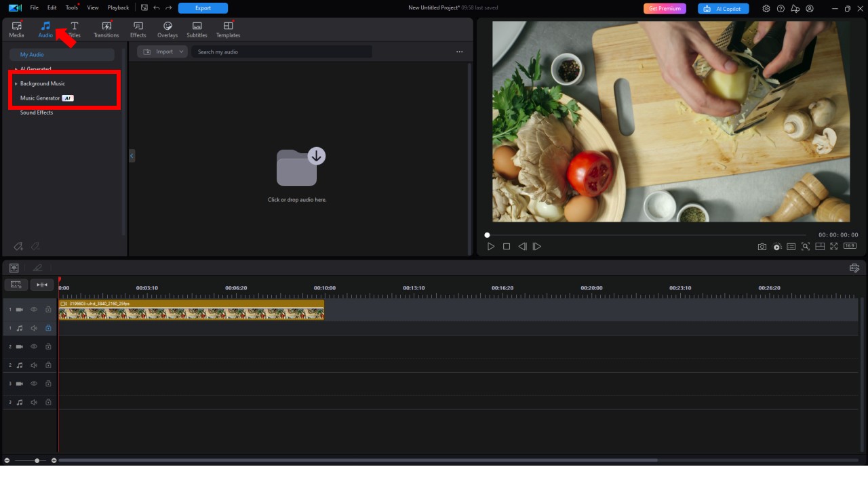The width and height of the screenshot is (868, 488).
Task: Open the Templates room
Action: click(228, 29)
